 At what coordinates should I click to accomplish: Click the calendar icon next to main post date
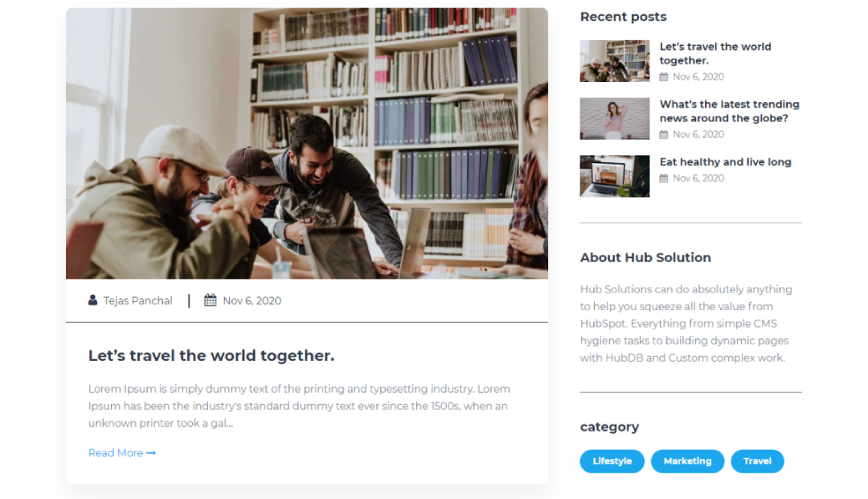tap(211, 301)
